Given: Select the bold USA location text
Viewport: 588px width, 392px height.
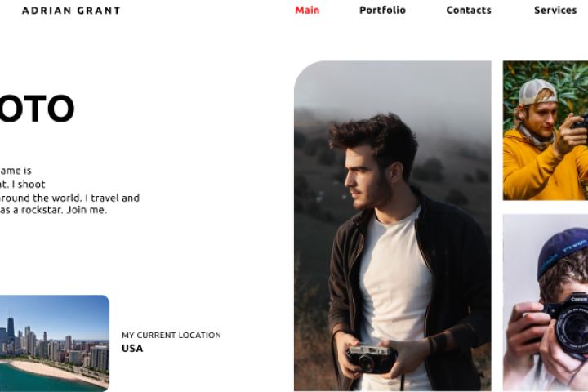Looking at the screenshot, I should [x=132, y=349].
